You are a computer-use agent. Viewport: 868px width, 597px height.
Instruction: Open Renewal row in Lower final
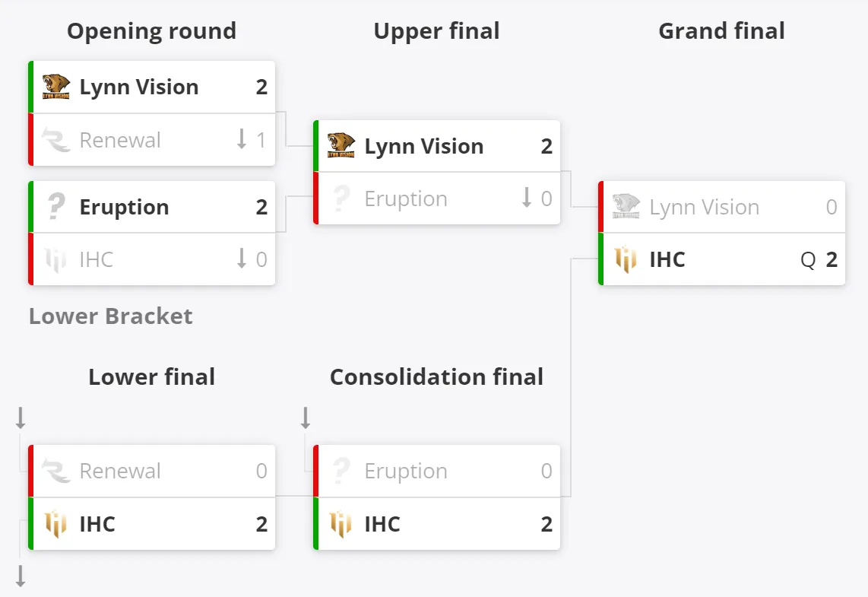(152, 471)
